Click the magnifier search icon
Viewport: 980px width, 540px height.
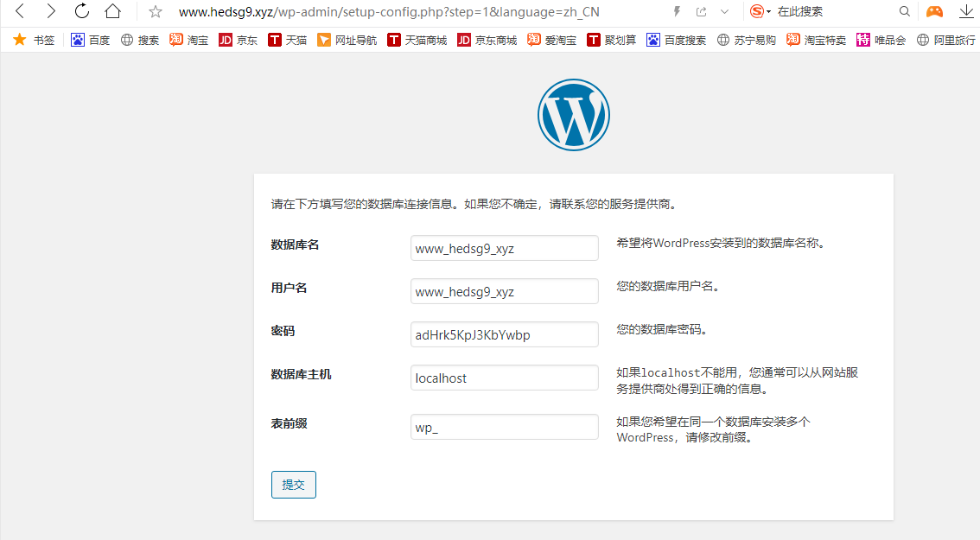(904, 11)
